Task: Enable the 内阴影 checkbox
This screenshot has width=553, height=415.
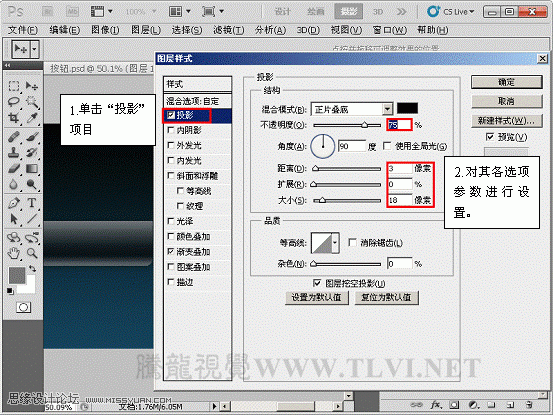Action: click(x=171, y=130)
